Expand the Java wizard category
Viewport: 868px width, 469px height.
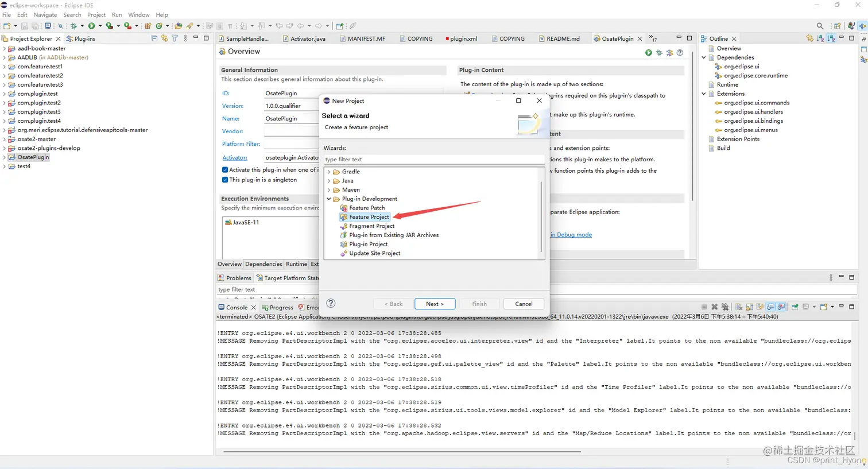coord(329,181)
